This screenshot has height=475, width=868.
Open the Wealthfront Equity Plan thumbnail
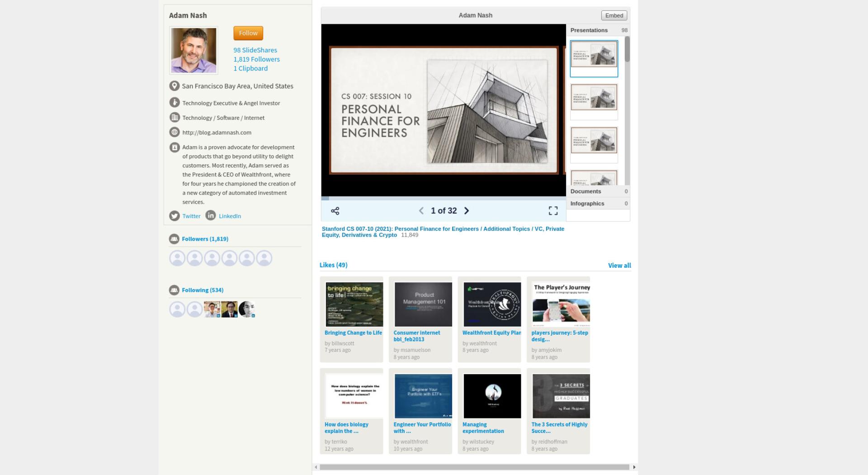pyautogui.click(x=492, y=304)
